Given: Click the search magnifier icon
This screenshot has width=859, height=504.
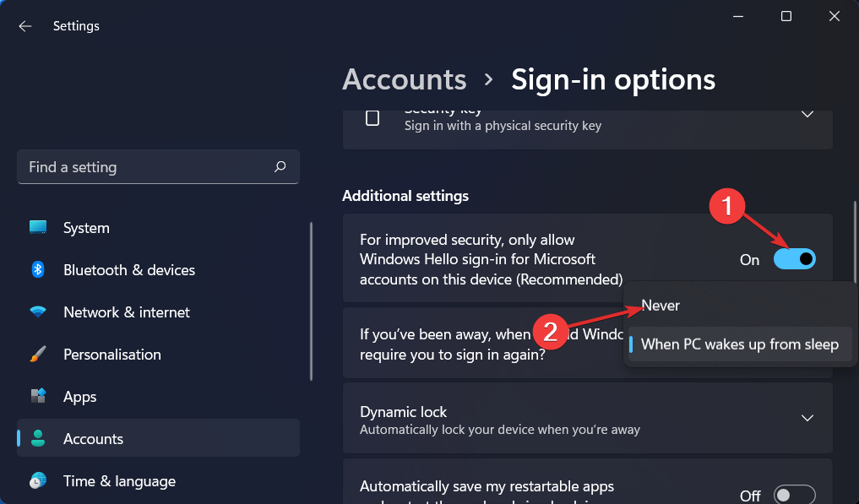Looking at the screenshot, I should click(280, 166).
